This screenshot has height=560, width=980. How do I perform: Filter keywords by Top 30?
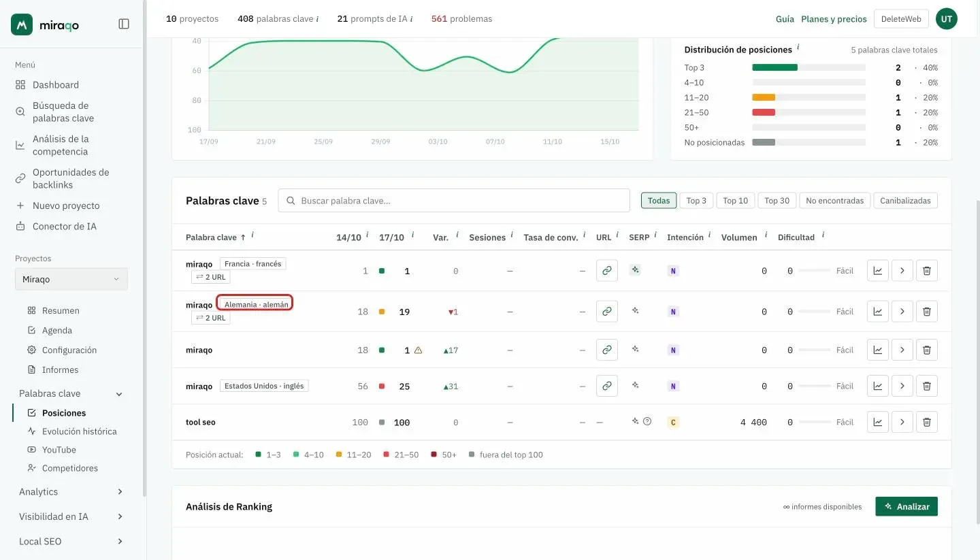(x=777, y=200)
